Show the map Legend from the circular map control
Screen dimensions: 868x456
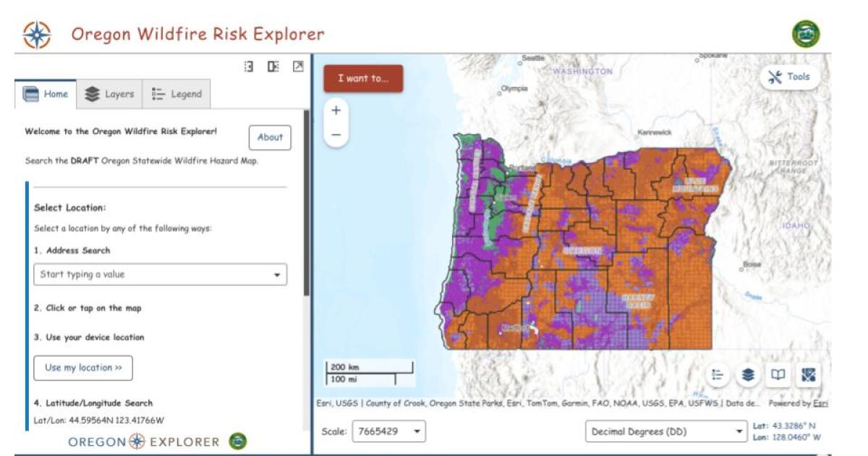717,373
